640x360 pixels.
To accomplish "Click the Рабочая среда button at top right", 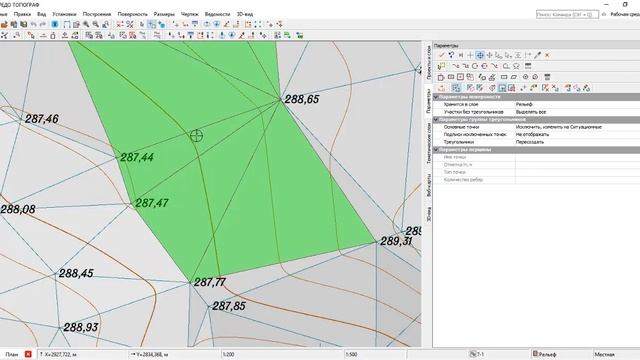I will 625,14.
